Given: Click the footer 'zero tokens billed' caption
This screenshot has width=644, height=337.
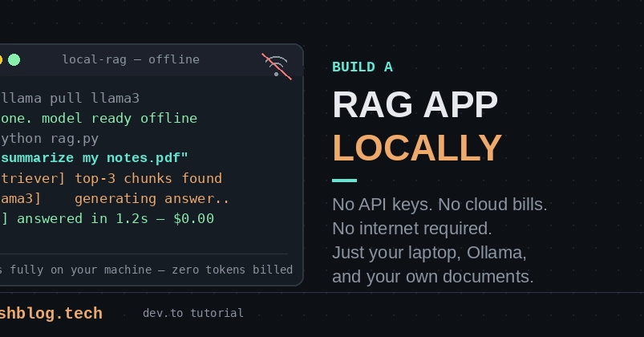Looking at the screenshot, I should [232, 270].
